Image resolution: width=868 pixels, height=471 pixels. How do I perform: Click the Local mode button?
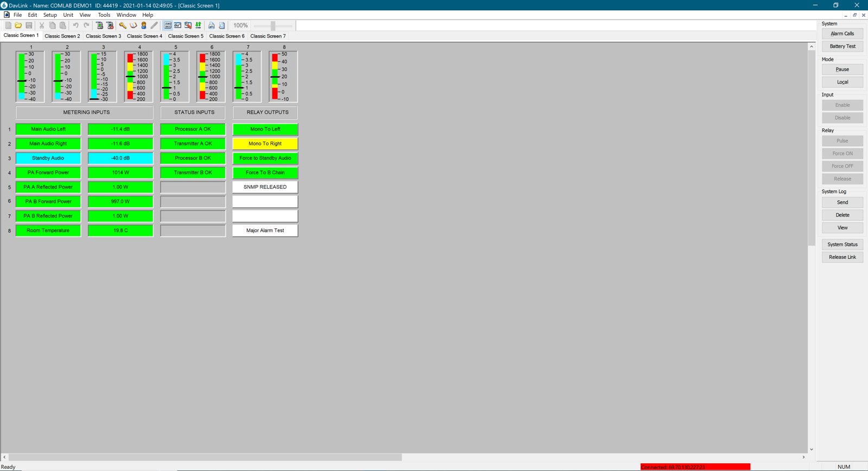coord(843,82)
